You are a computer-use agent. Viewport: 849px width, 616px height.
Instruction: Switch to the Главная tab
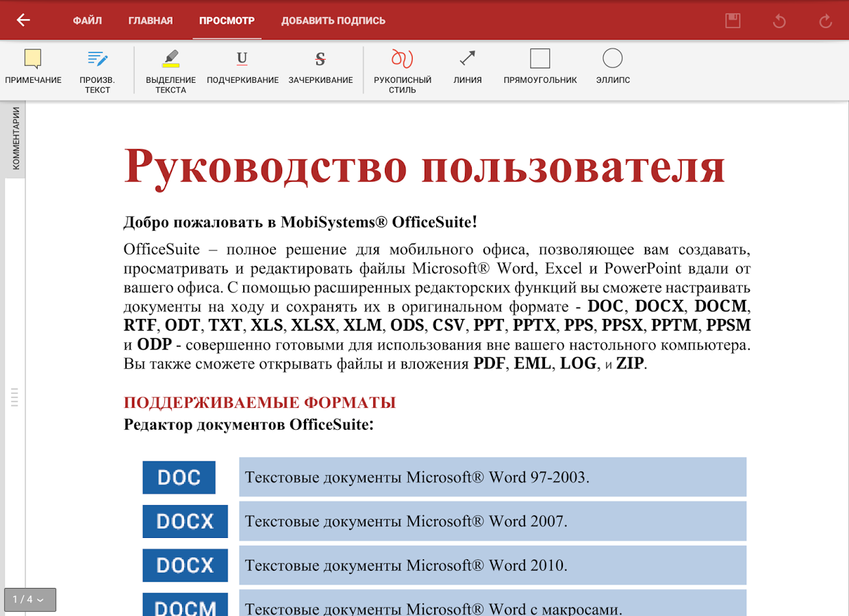150,21
